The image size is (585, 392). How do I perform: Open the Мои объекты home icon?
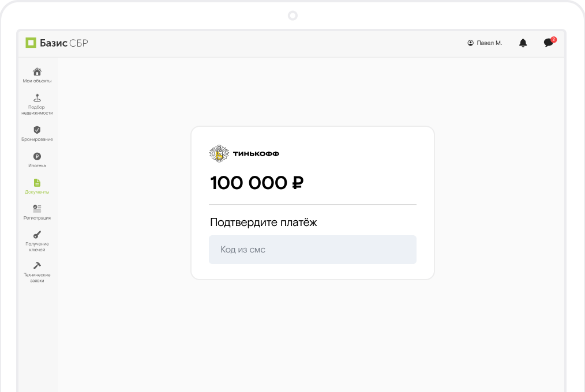(37, 71)
